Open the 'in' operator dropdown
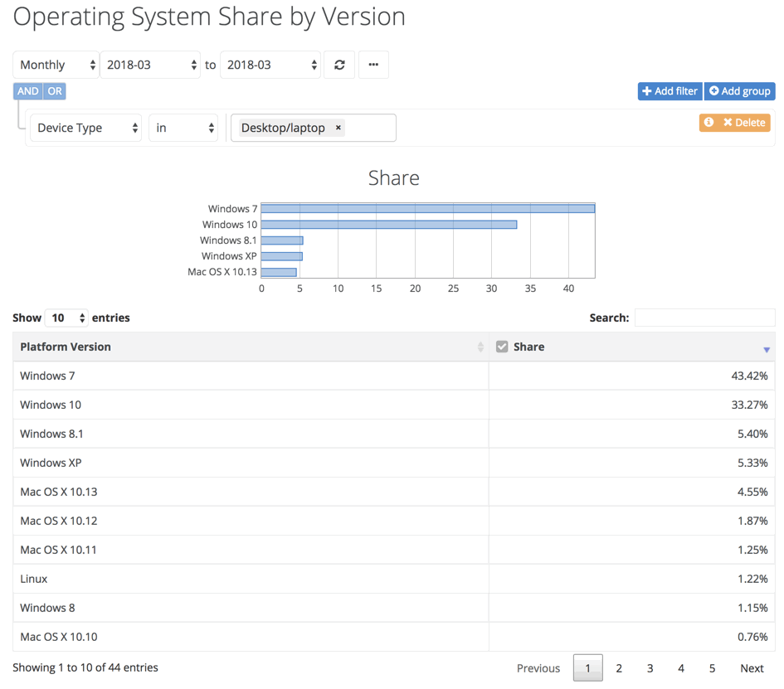The image size is (784, 689). click(x=183, y=128)
